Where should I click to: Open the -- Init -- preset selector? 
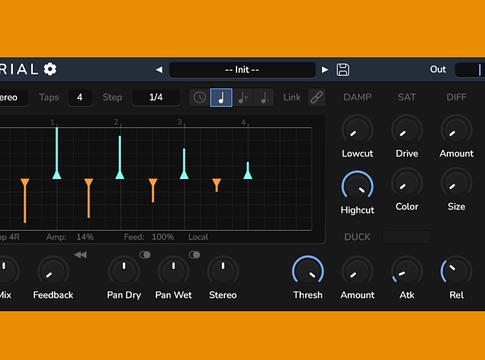[242, 70]
